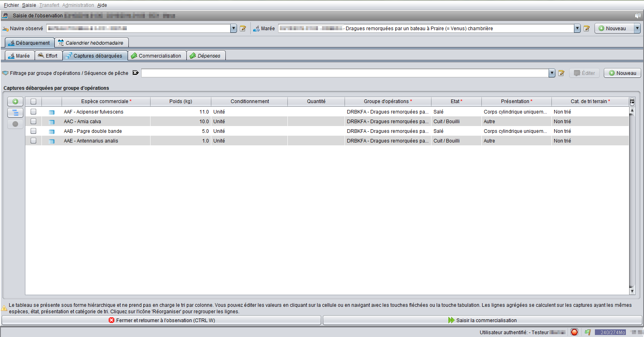Switch to the Commercialisation tab
The height and width of the screenshot is (337, 644).
click(157, 56)
